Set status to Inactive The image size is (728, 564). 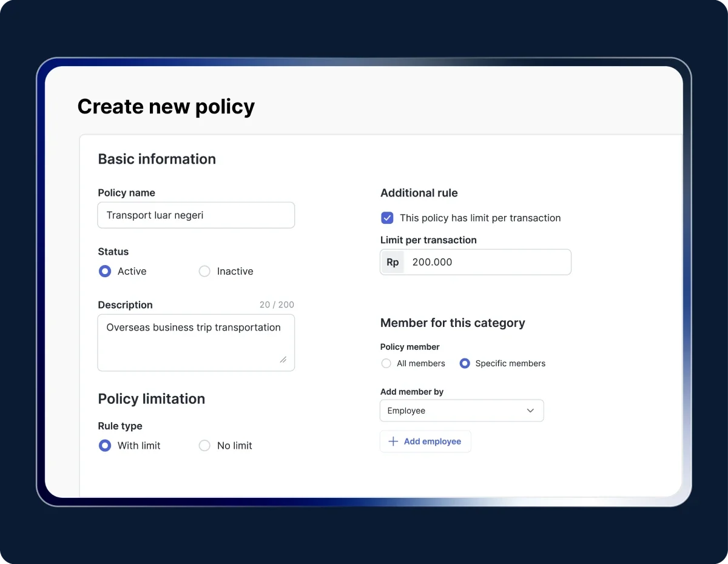point(204,271)
